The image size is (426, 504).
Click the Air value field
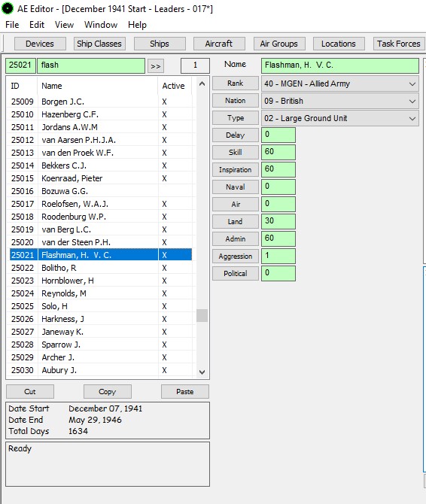point(278,204)
